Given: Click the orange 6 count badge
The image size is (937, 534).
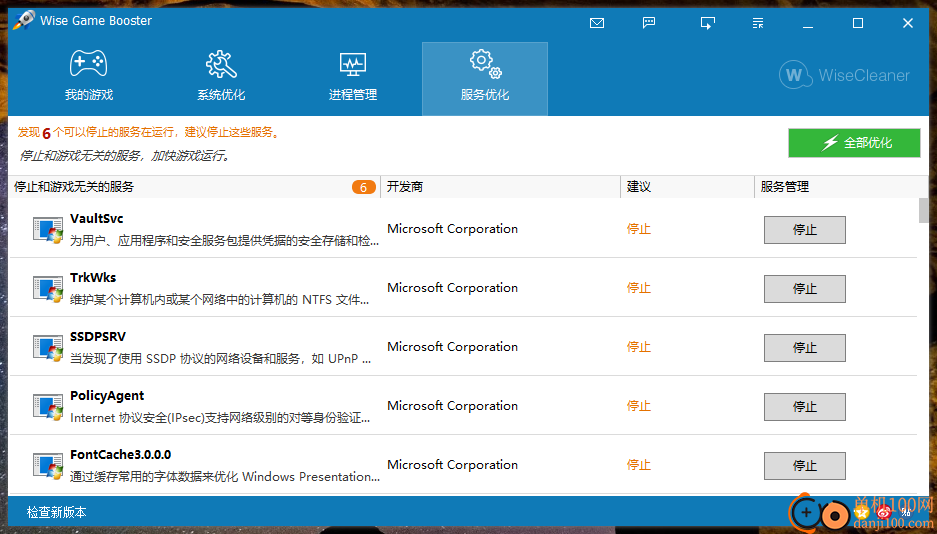Looking at the screenshot, I should click(363, 188).
